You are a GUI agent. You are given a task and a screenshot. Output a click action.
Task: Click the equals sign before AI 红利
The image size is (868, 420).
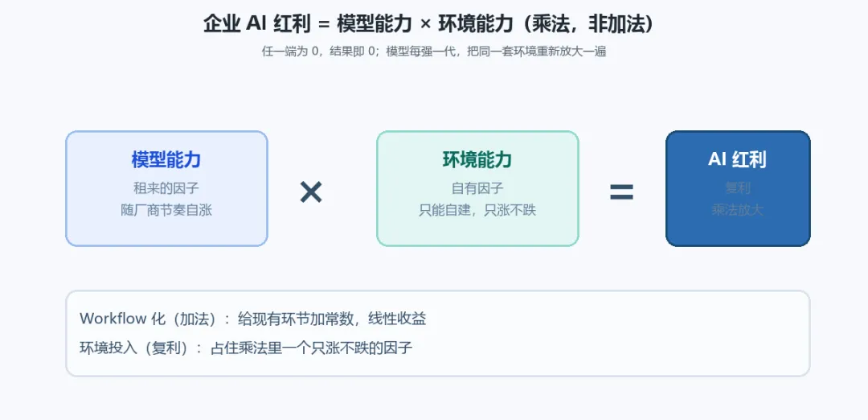tap(621, 193)
